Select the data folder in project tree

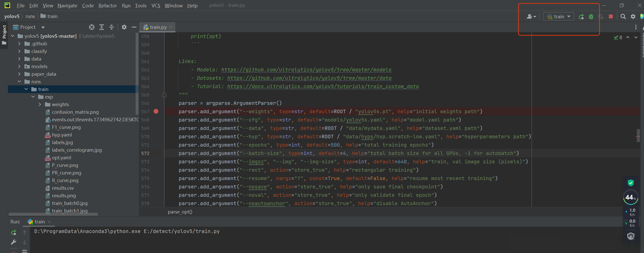click(36, 59)
